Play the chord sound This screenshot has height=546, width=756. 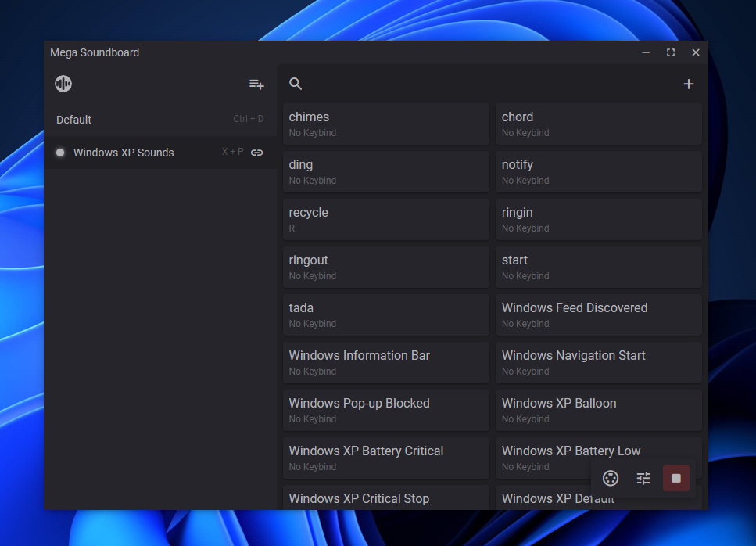(598, 124)
